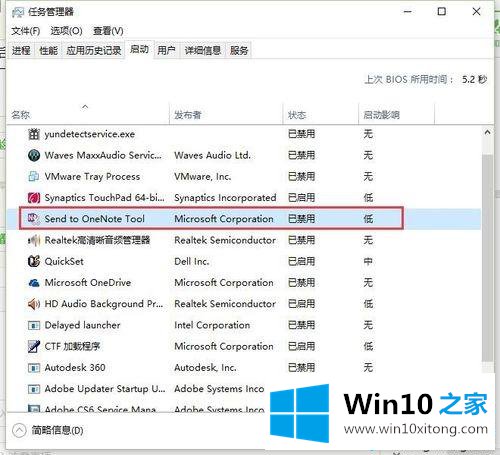Maximize the Task Manager window

441,12
